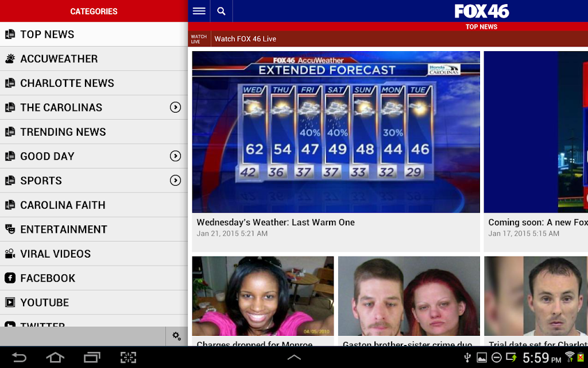Tap the Android home button
Image resolution: width=588 pixels, height=368 pixels.
(x=55, y=357)
